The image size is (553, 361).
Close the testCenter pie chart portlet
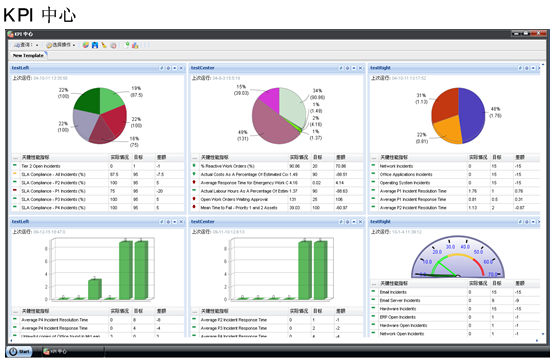point(360,68)
